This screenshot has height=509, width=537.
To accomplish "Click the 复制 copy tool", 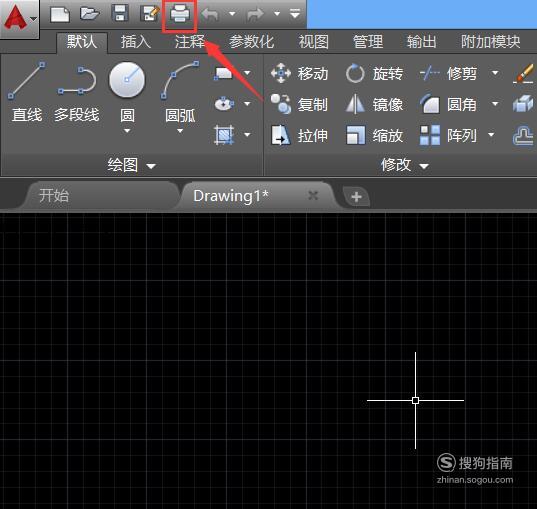I will coord(299,104).
